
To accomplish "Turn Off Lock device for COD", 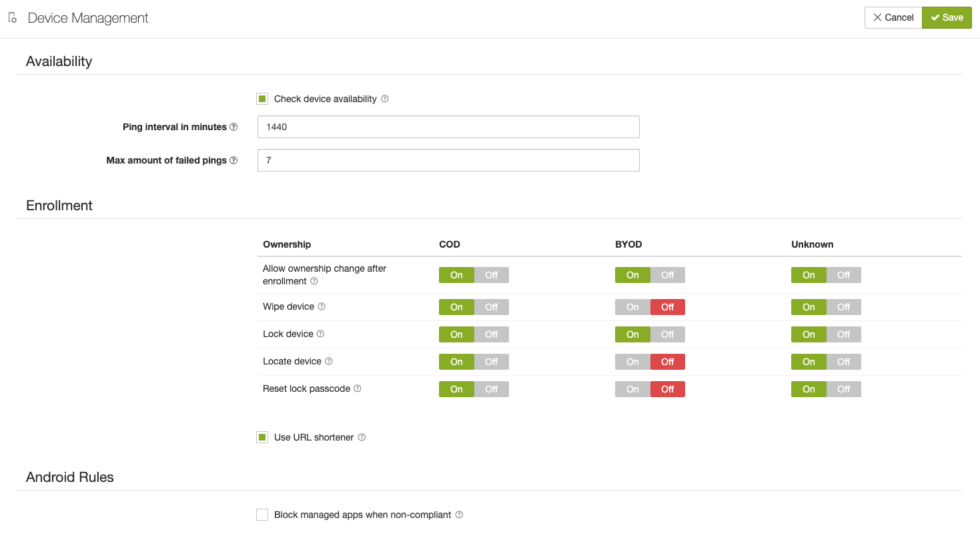I will click(492, 334).
